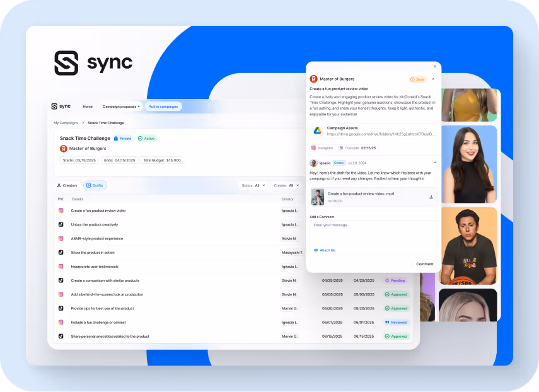Click Ignacio's avatar in the draft panel
This screenshot has width=539, height=392.
(x=313, y=163)
